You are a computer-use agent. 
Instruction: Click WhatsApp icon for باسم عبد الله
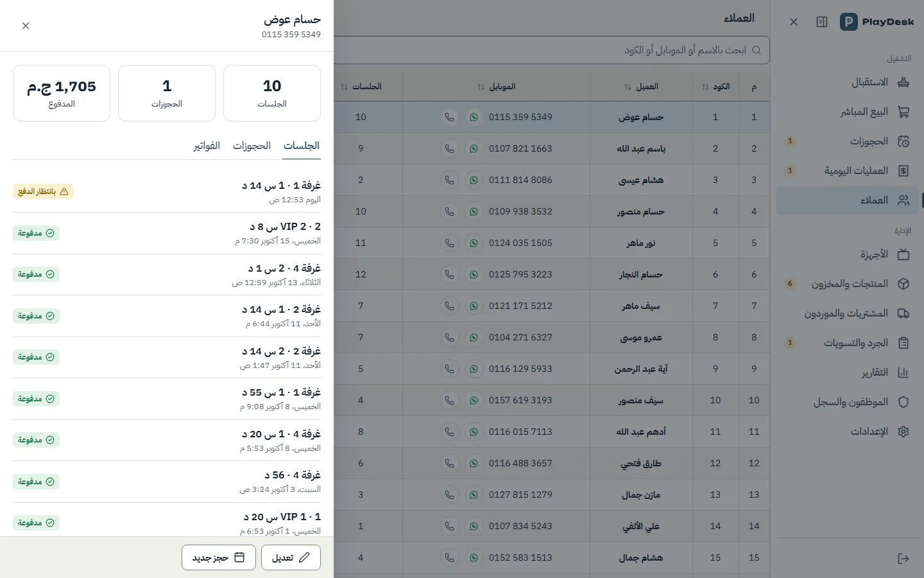[x=474, y=148]
